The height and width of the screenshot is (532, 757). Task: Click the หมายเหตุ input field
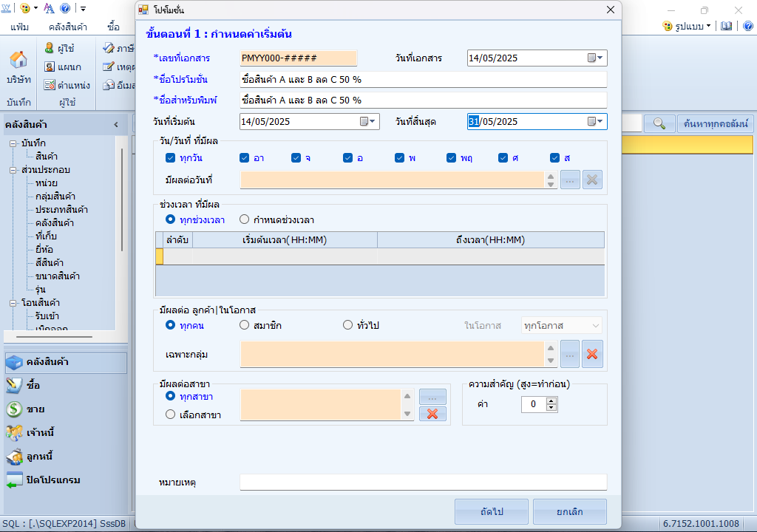point(423,482)
